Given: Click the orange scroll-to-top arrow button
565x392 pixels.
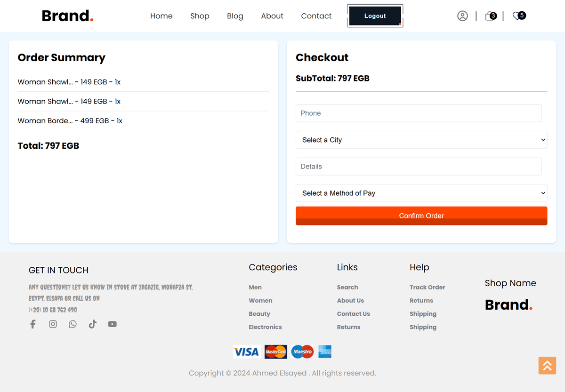Looking at the screenshot, I should (x=547, y=366).
